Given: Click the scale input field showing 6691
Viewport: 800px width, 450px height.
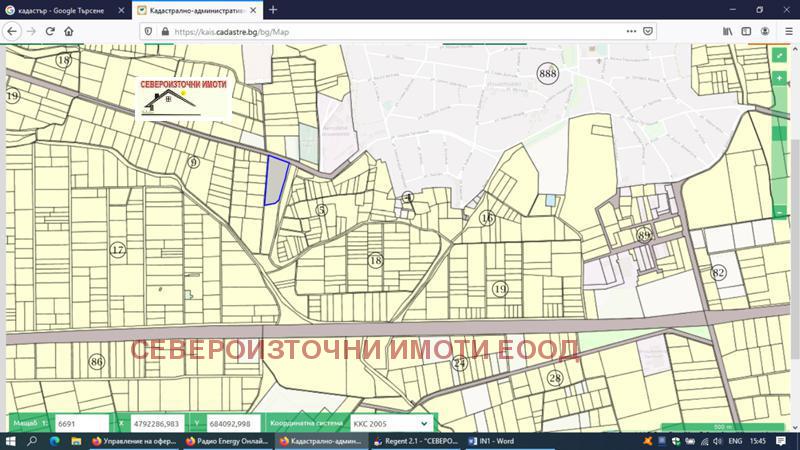Looking at the screenshot, I should click(x=80, y=423).
